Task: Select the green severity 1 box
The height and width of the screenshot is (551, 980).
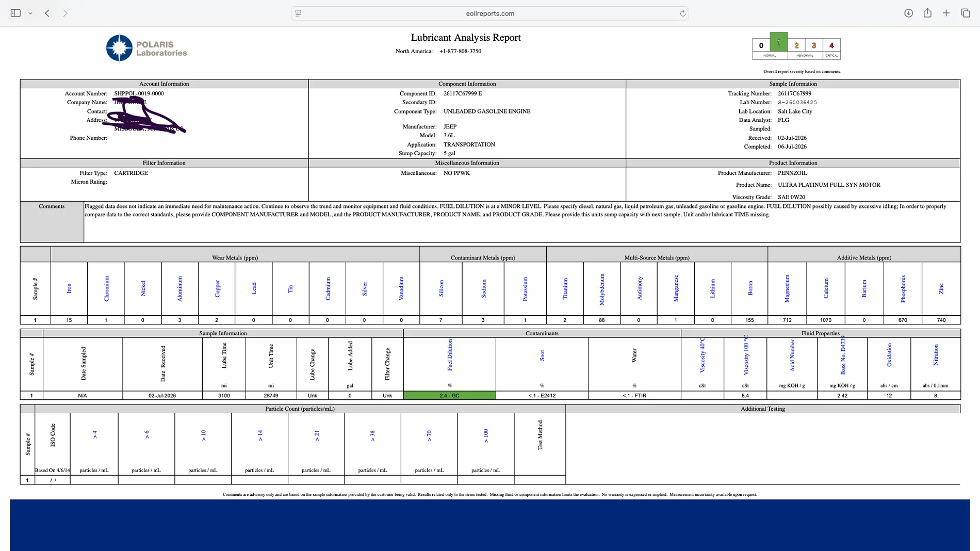Action: (x=778, y=42)
